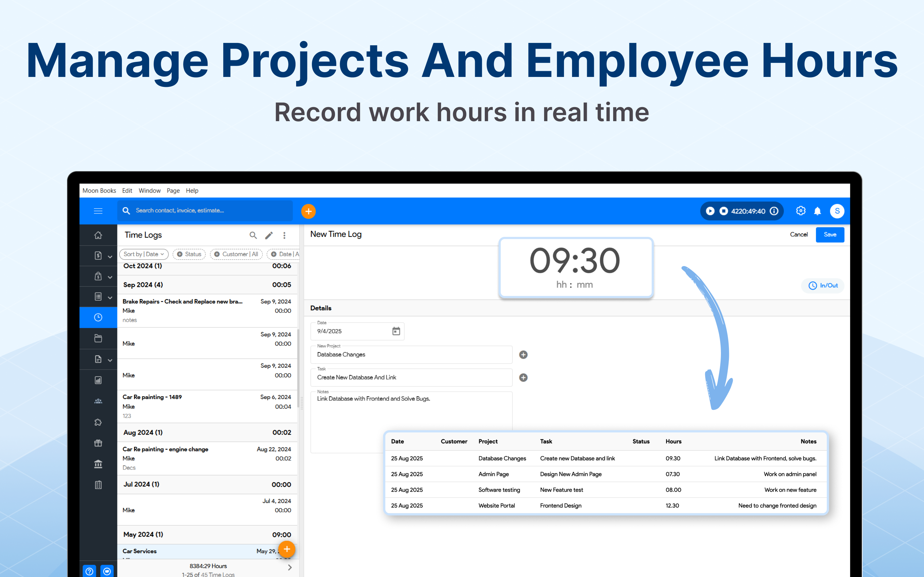Click the notifications bell icon
924x577 pixels.
tap(817, 211)
